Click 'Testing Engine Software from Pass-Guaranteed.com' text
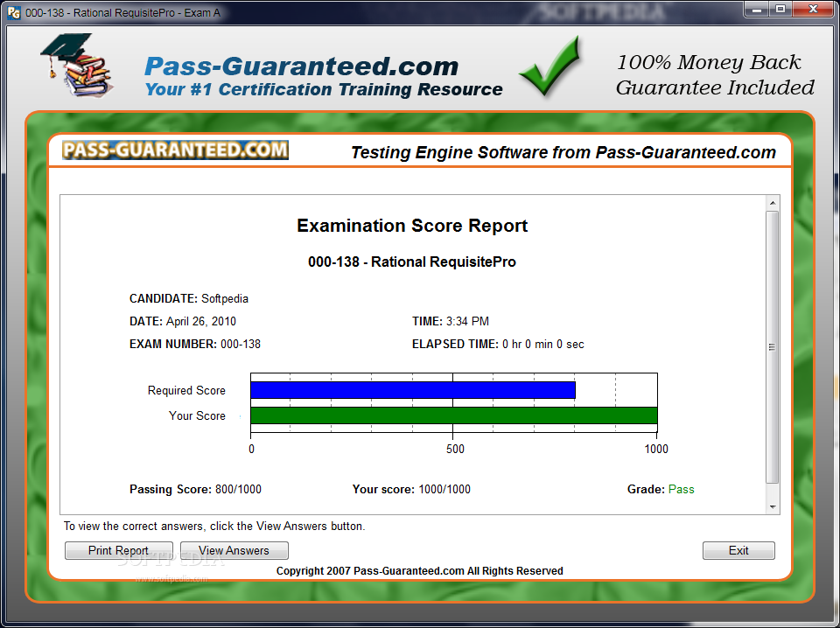 [563, 152]
